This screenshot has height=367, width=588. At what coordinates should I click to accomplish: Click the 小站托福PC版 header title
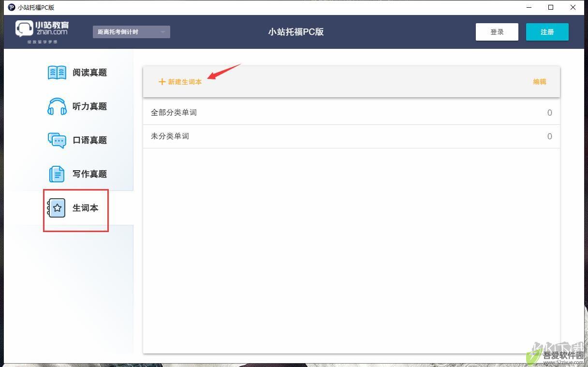296,32
